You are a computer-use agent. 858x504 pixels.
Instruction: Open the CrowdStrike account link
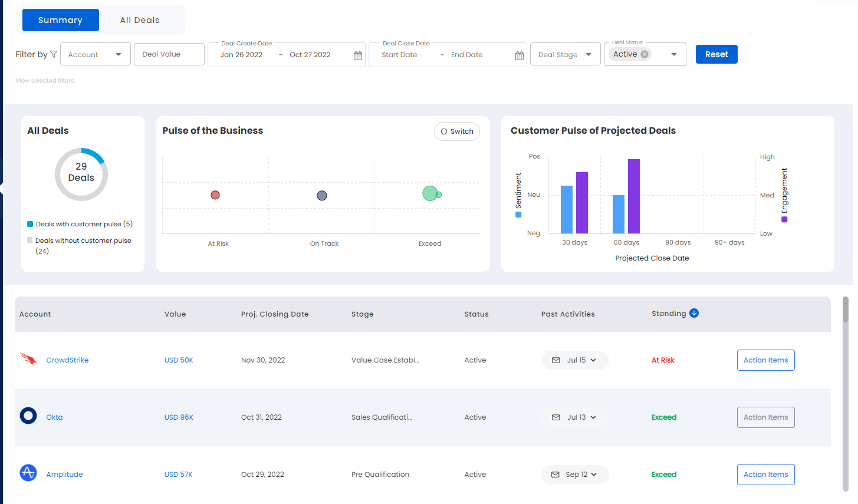[x=67, y=360]
